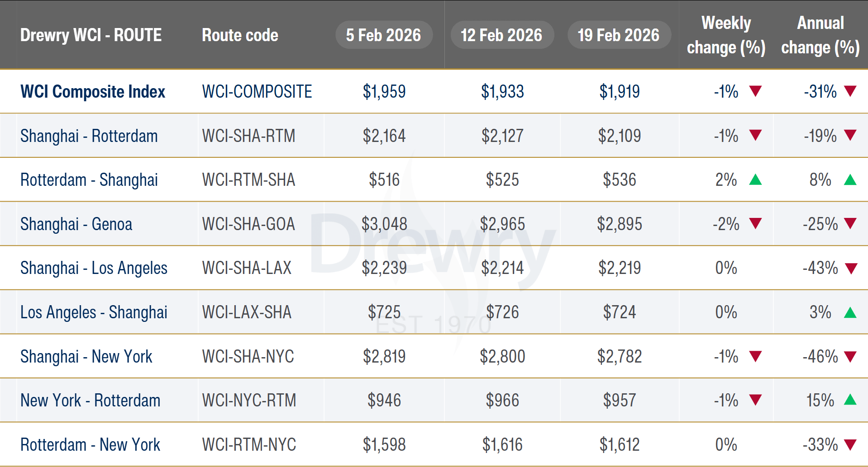Click the green annual arrow for Los Angeles - Shanghai
868x467 pixels.
[x=850, y=312]
